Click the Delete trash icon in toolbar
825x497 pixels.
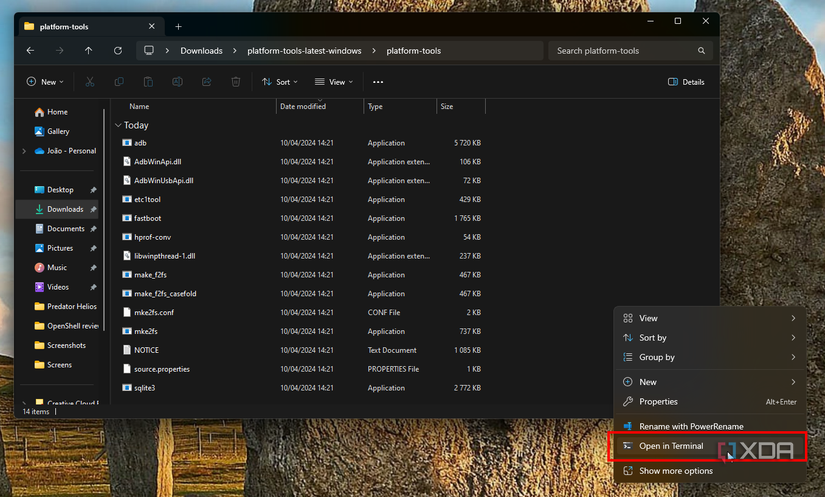(236, 82)
